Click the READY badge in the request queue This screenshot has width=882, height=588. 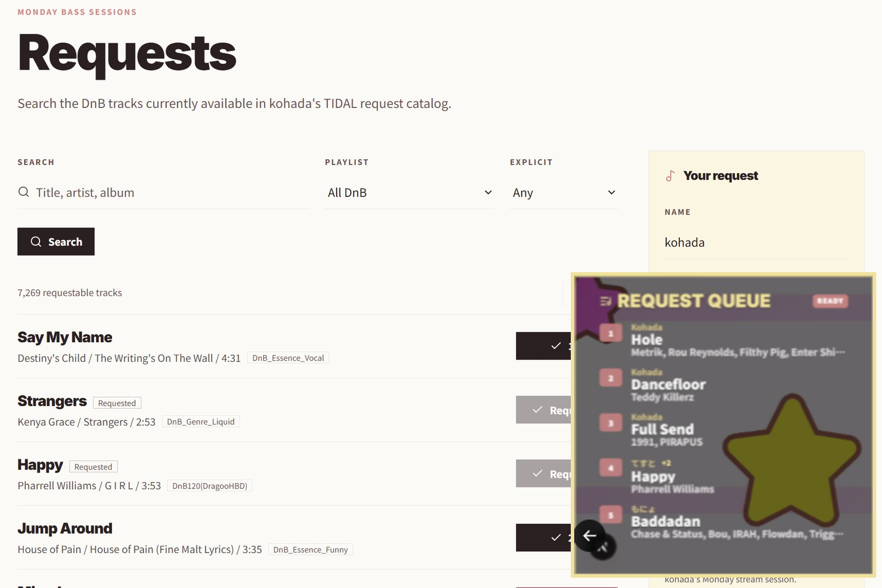pos(830,301)
